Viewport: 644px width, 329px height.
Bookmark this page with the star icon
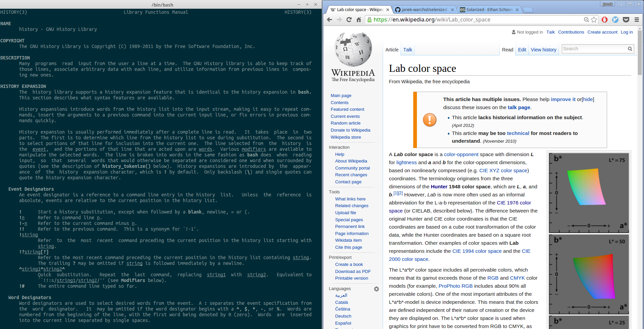[594, 20]
